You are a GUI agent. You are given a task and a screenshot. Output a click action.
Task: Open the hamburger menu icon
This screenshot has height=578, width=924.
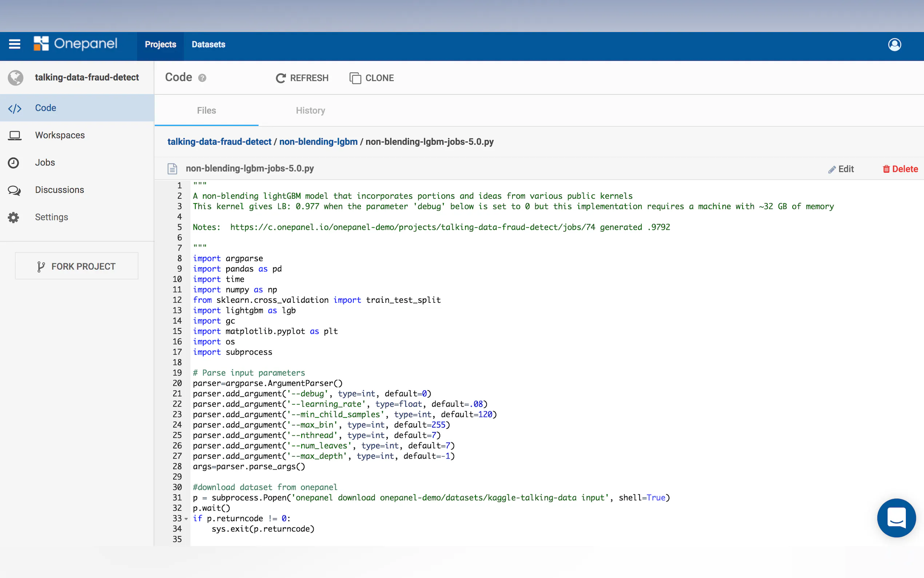15,44
